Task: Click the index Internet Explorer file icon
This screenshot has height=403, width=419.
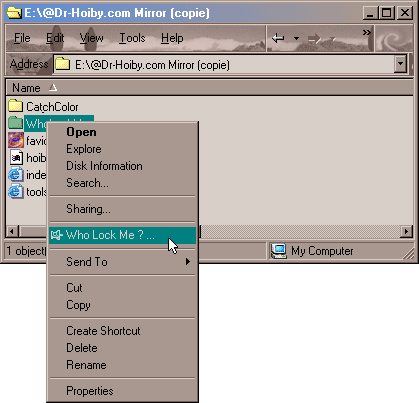Action: coord(16,175)
